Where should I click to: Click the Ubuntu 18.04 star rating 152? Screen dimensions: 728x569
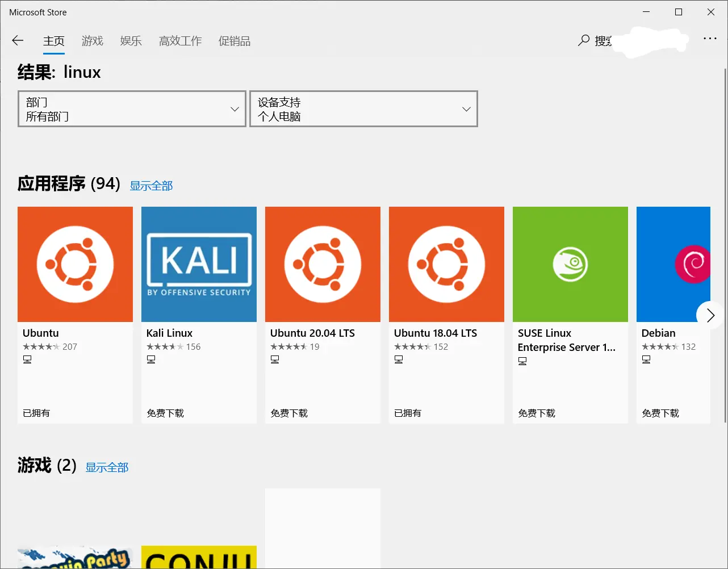421,347
